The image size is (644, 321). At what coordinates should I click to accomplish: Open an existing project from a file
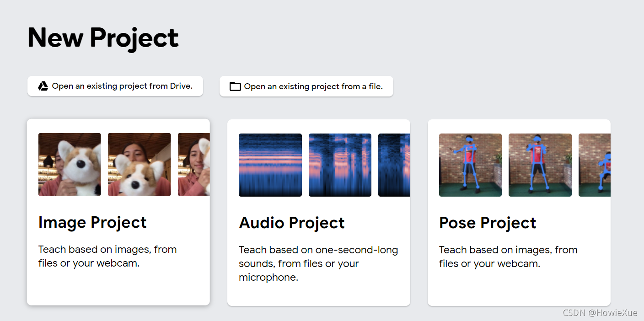pos(306,86)
